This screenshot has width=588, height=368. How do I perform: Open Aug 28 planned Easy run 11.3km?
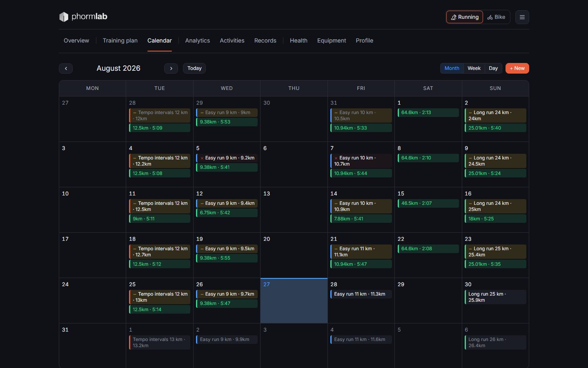click(x=361, y=294)
